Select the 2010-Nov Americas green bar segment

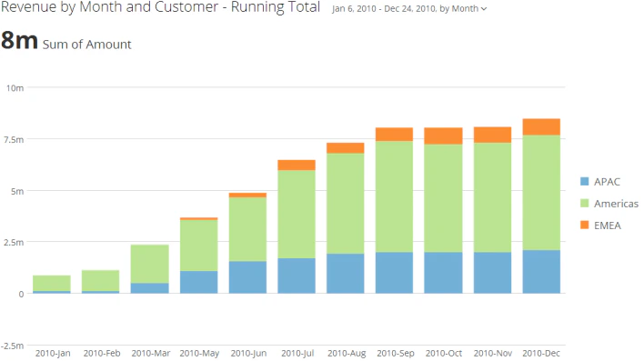[x=492, y=197]
